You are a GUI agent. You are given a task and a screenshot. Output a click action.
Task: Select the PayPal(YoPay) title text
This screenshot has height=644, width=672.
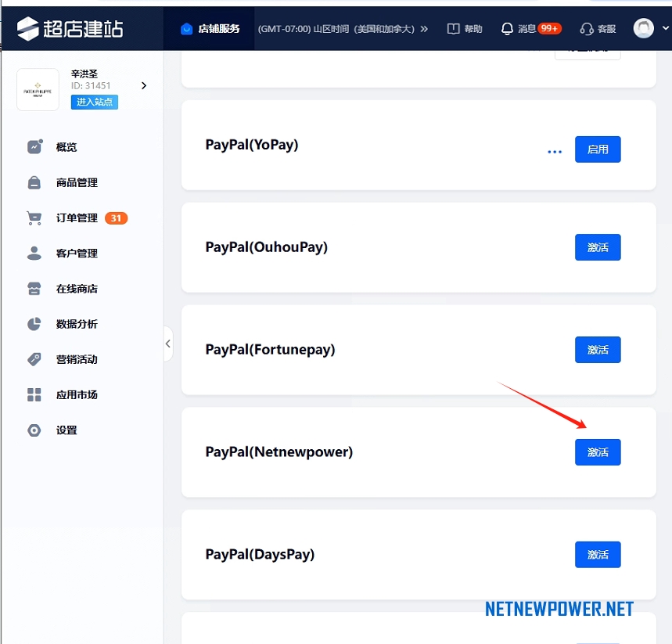(x=252, y=145)
